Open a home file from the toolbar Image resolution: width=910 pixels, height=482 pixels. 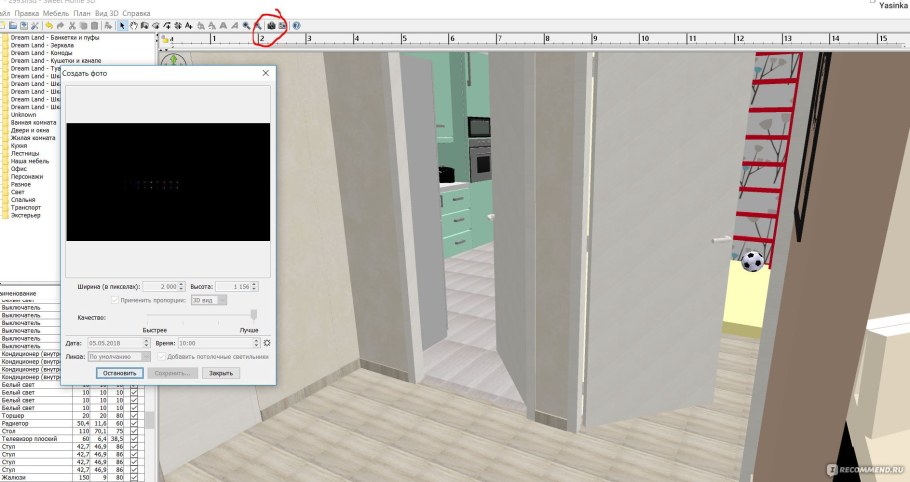pos(13,26)
